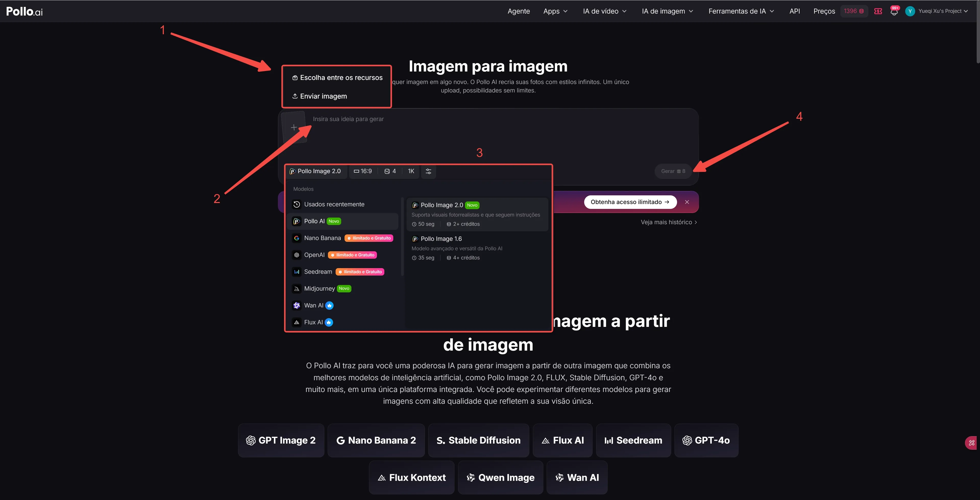
Task: Click the Gerar button
Action: click(x=673, y=171)
